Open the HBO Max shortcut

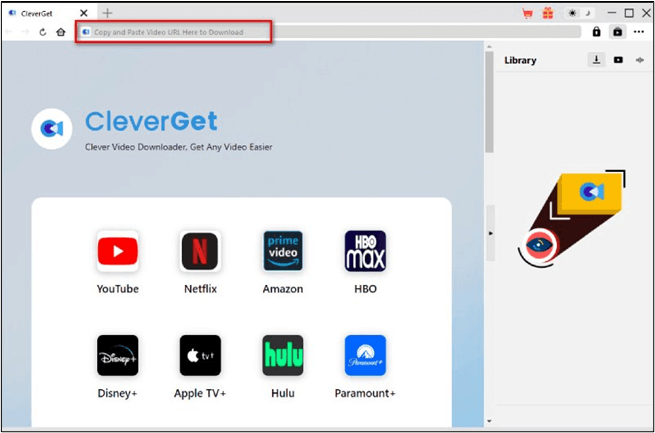coord(365,251)
